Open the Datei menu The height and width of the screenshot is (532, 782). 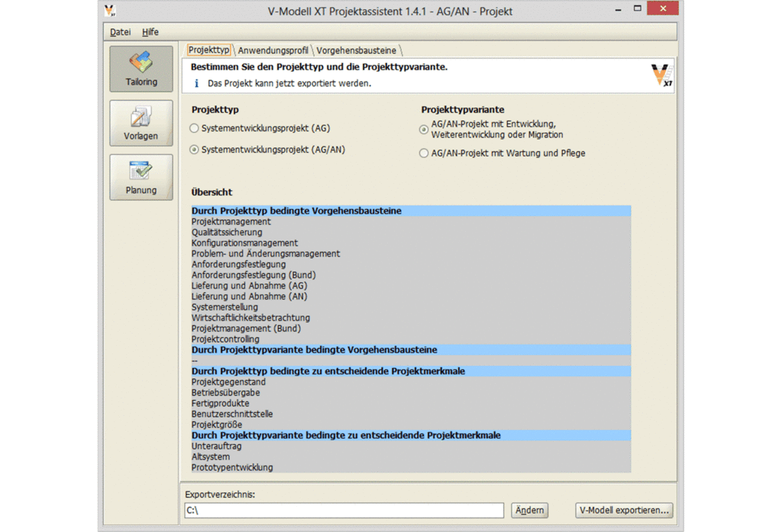[120, 32]
